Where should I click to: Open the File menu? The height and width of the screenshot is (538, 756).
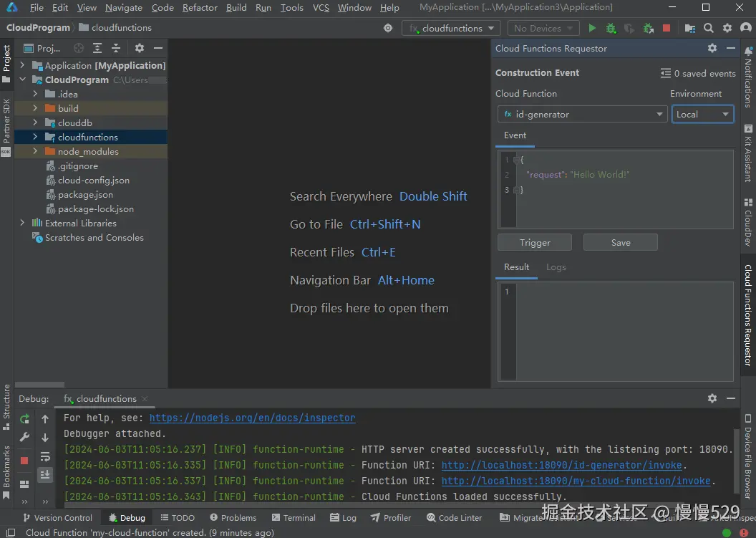click(37, 8)
